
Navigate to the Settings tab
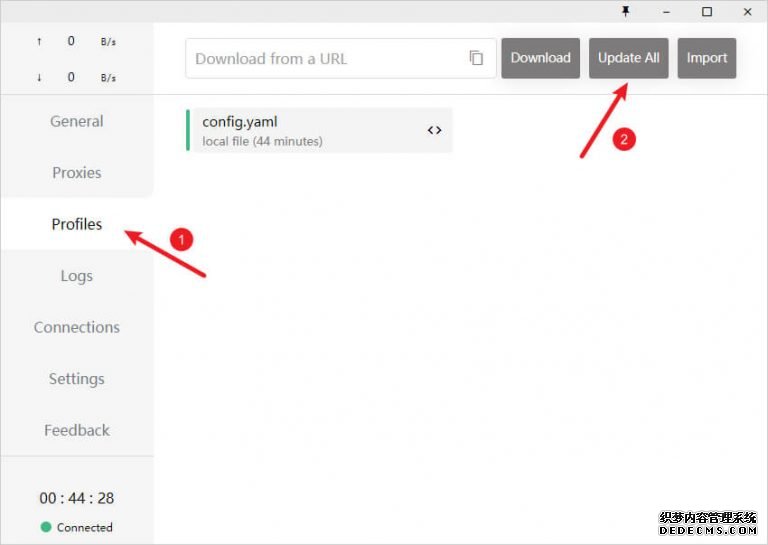[x=77, y=379]
